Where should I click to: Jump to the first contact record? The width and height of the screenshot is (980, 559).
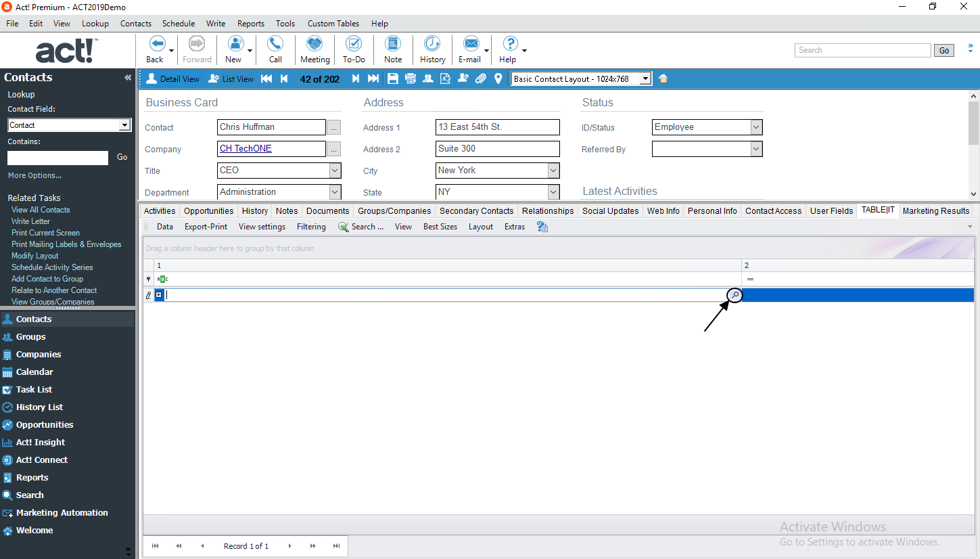[x=266, y=79]
